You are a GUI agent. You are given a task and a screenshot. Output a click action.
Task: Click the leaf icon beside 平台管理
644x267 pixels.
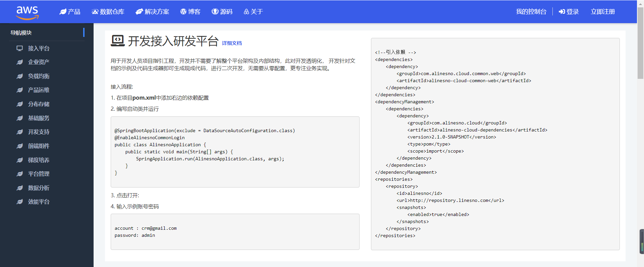[20, 174]
